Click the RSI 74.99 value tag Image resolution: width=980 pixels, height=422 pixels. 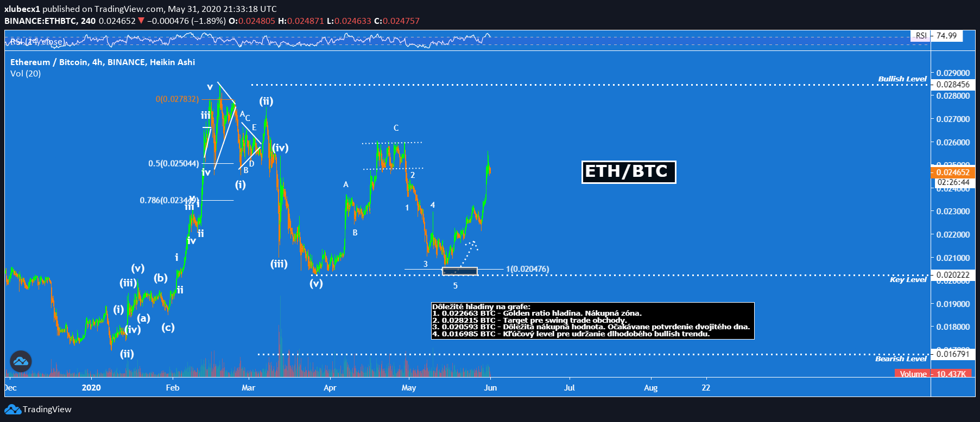[x=946, y=36]
